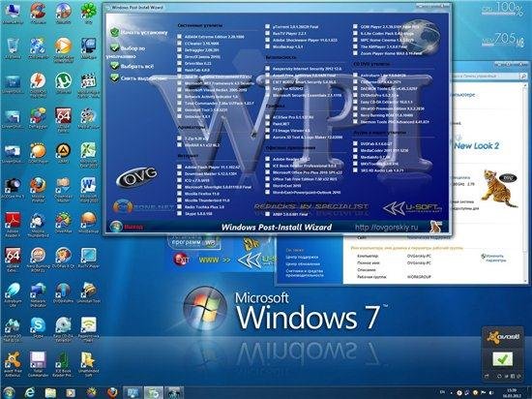Check the CCleaner checkbox in wizard
Viewport: 532px width, 399px height.
[179, 44]
